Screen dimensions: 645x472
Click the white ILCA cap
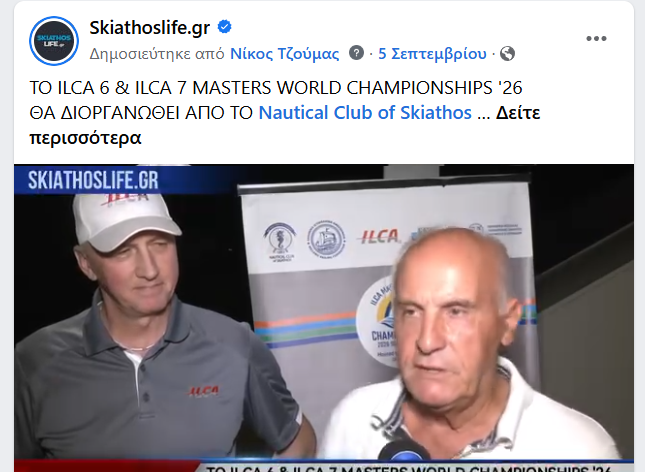click(x=126, y=221)
